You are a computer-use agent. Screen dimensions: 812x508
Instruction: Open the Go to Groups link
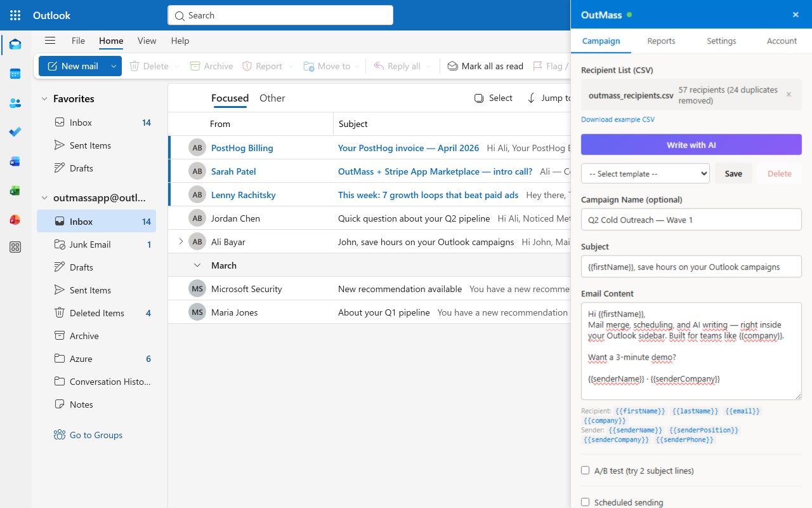tap(88, 435)
